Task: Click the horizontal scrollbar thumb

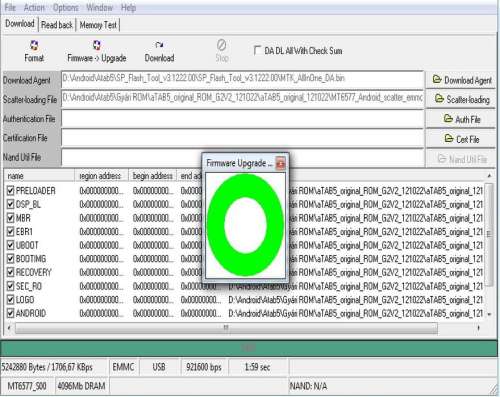Action: [226, 328]
